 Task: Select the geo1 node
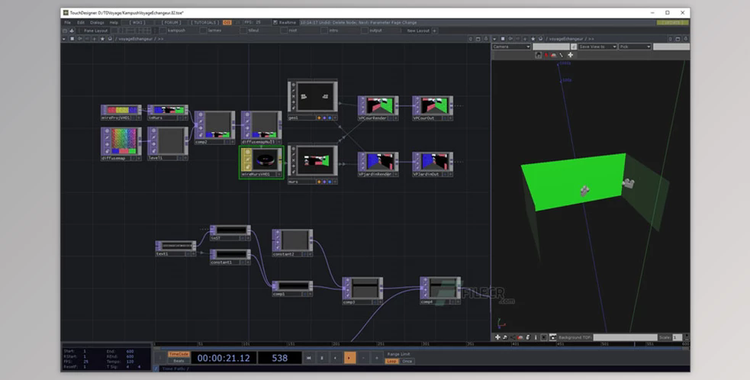point(313,100)
